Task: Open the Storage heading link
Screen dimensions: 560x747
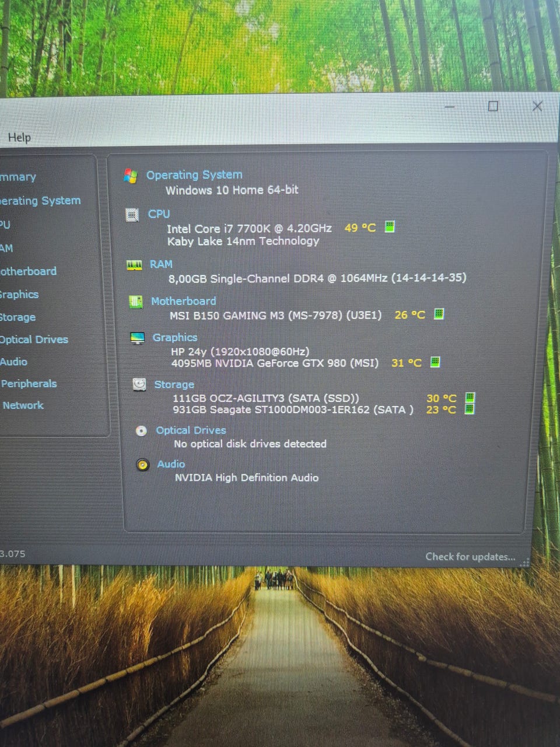Action: click(x=174, y=384)
